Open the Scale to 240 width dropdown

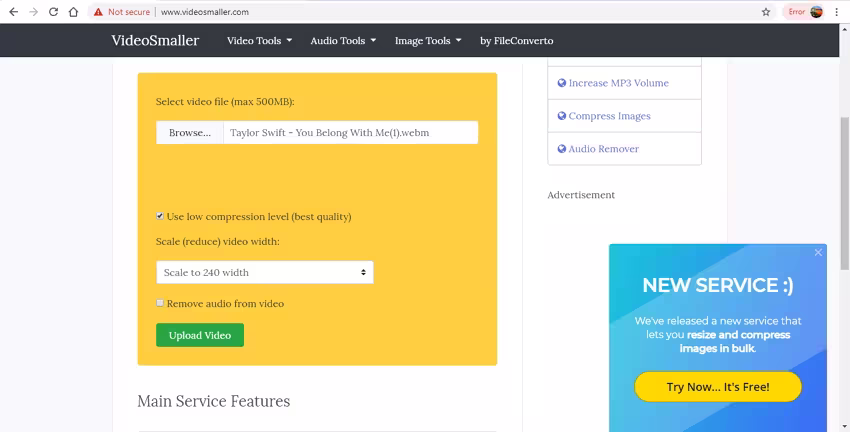click(265, 272)
